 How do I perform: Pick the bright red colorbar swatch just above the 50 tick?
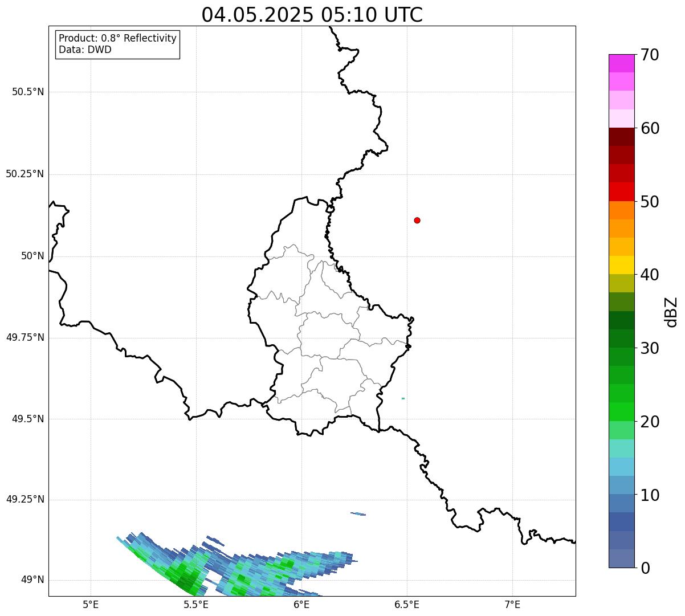tap(621, 192)
